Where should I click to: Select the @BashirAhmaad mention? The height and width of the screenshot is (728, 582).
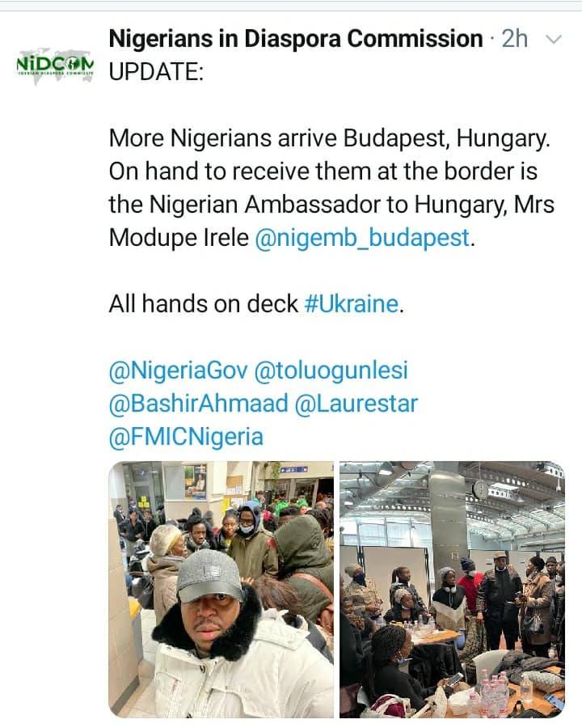point(198,404)
